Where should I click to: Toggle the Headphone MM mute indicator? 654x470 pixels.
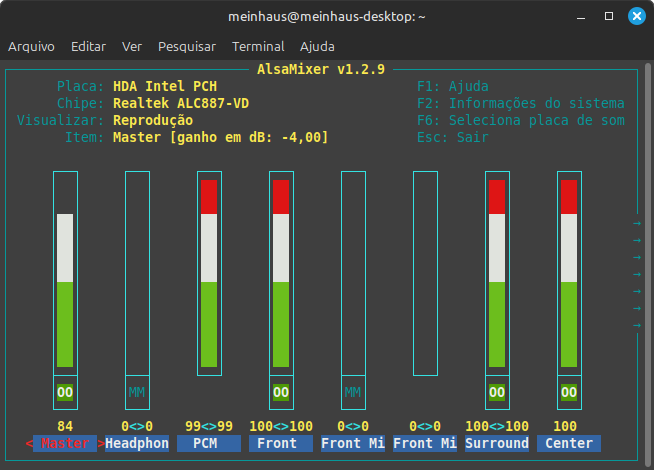(x=137, y=392)
